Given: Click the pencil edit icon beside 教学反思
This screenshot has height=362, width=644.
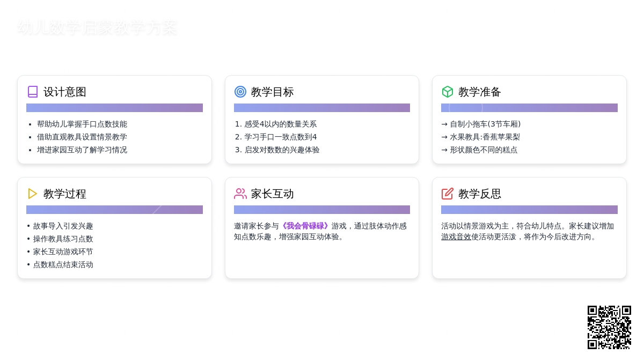Looking at the screenshot, I should [x=448, y=194].
